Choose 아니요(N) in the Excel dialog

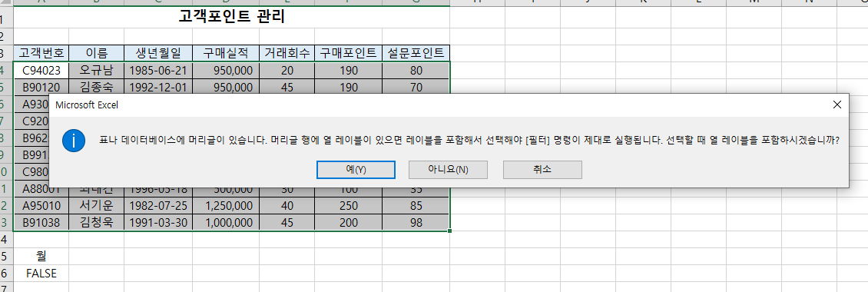448,170
